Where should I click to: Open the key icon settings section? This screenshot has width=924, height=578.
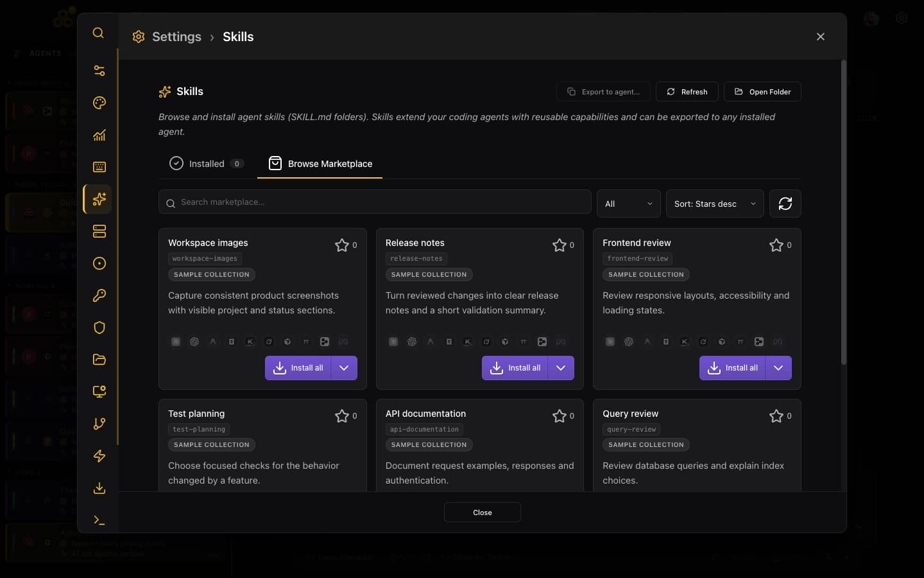pos(99,295)
